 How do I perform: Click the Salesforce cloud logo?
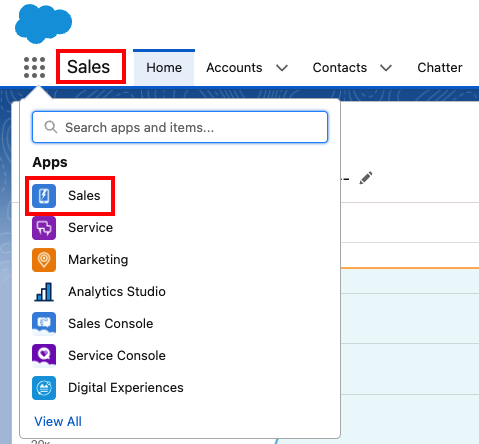(x=43, y=23)
